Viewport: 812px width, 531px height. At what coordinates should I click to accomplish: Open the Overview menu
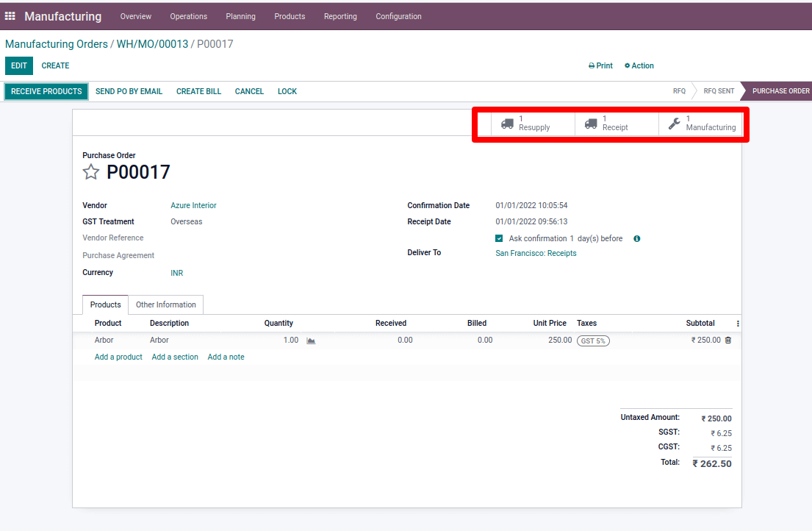point(136,17)
